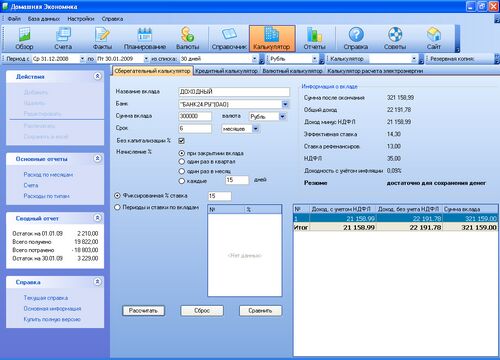Screen dimensions: 500x360
Task: Click the fixed rate field with 15
Action: (219, 196)
